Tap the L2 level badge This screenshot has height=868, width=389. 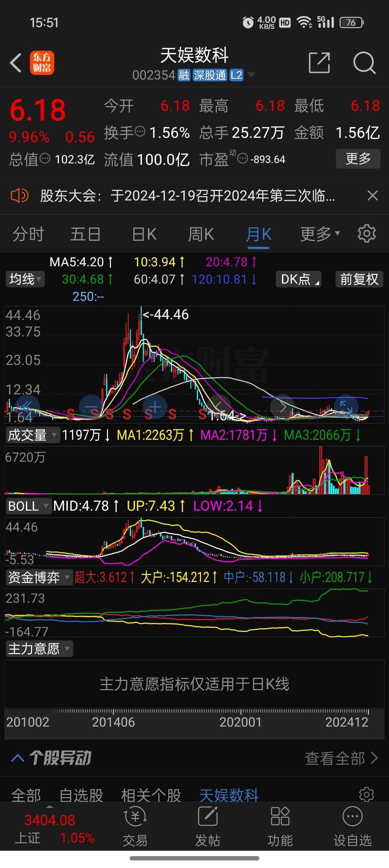click(x=236, y=75)
